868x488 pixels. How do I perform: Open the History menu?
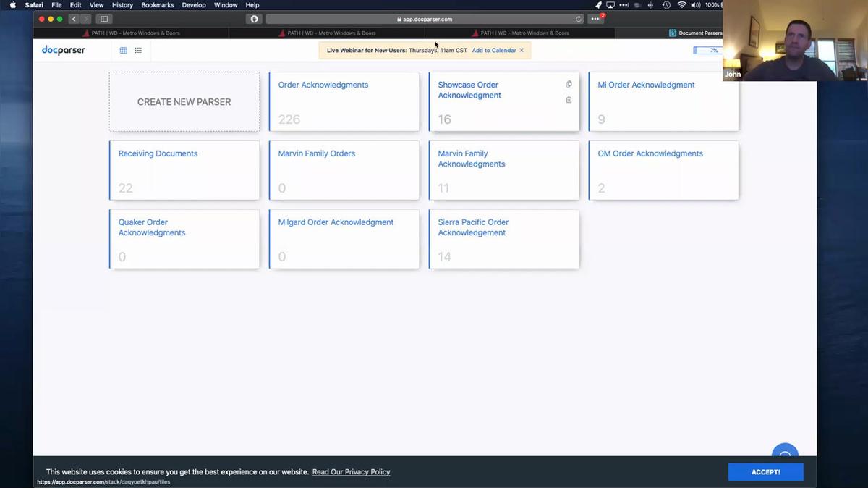tap(122, 5)
